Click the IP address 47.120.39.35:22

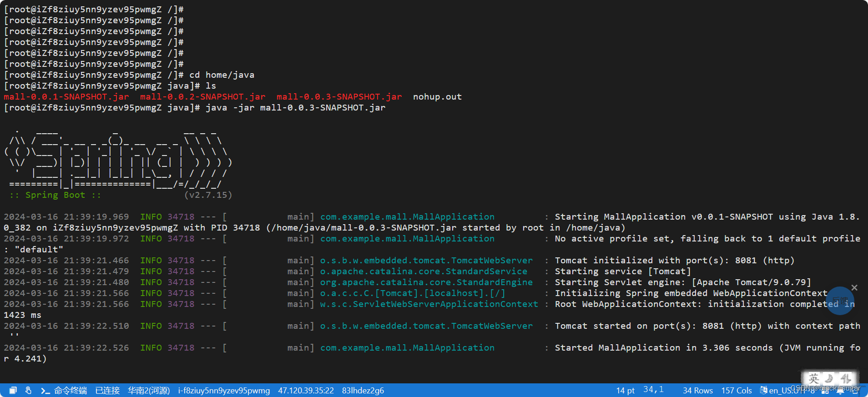[x=306, y=391]
